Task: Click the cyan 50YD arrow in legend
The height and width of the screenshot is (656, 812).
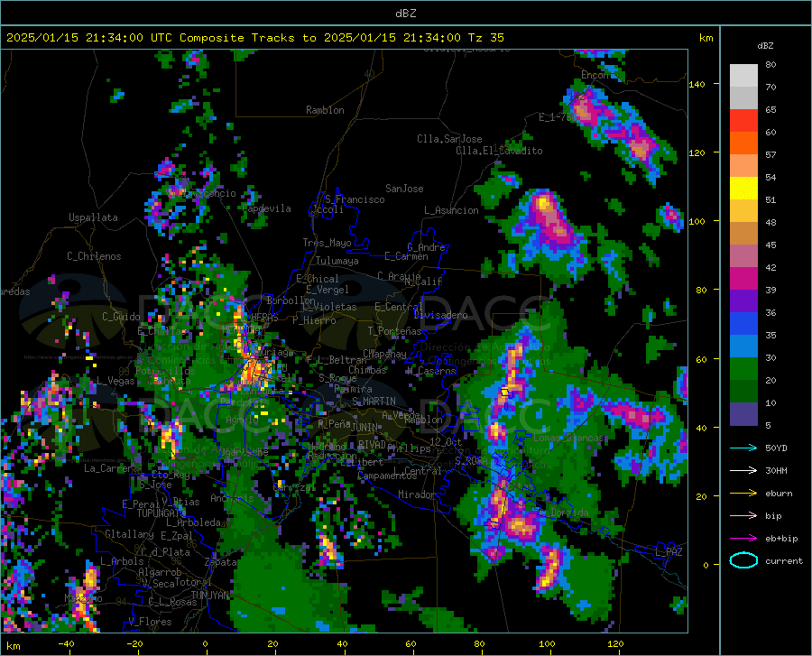Action: pos(743,448)
